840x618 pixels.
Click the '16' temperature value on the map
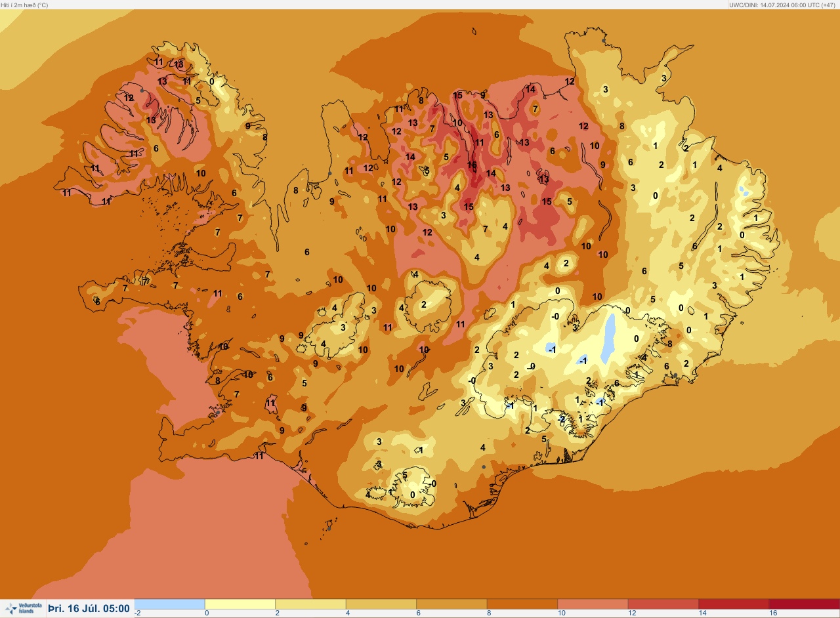[472, 165]
